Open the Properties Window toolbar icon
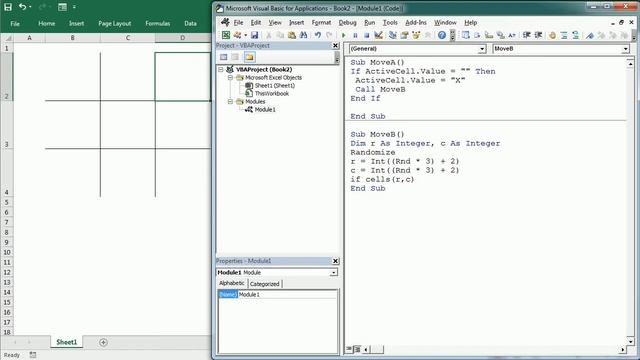This screenshot has height=360, width=640. coord(404,35)
